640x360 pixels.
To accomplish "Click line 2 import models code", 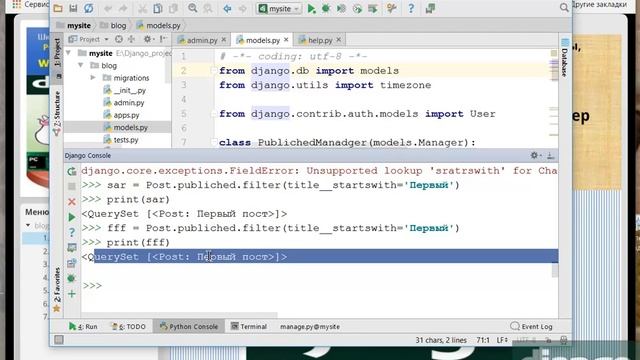I will (x=309, y=71).
